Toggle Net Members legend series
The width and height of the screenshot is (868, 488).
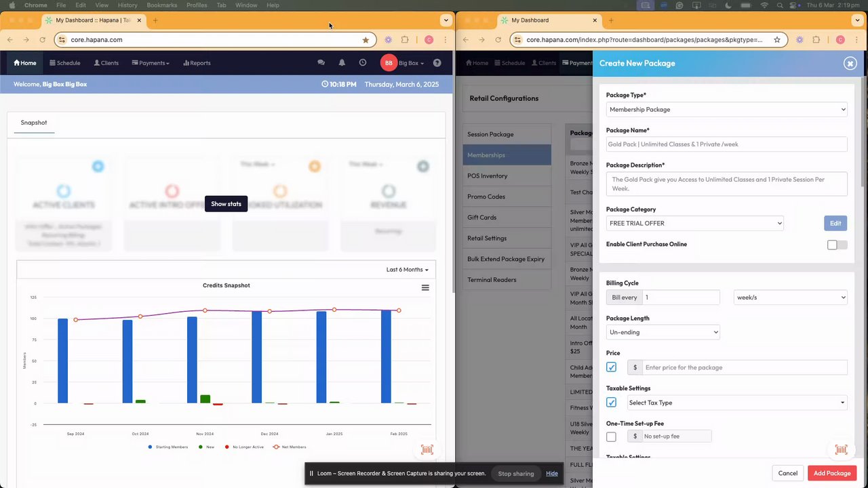(290, 447)
